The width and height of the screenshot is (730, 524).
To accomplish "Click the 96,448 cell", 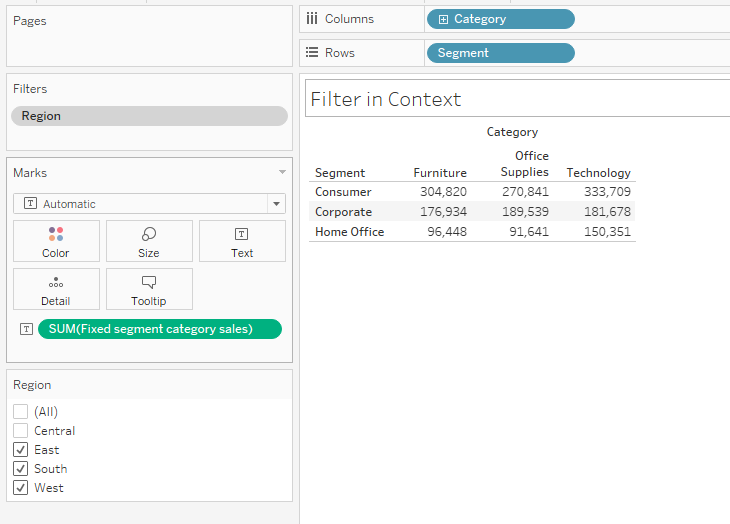I will pos(447,232).
